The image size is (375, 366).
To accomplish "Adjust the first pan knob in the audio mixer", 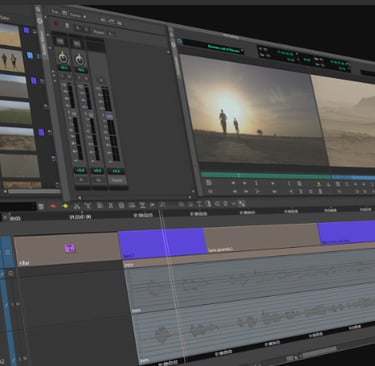I will point(63,58).
